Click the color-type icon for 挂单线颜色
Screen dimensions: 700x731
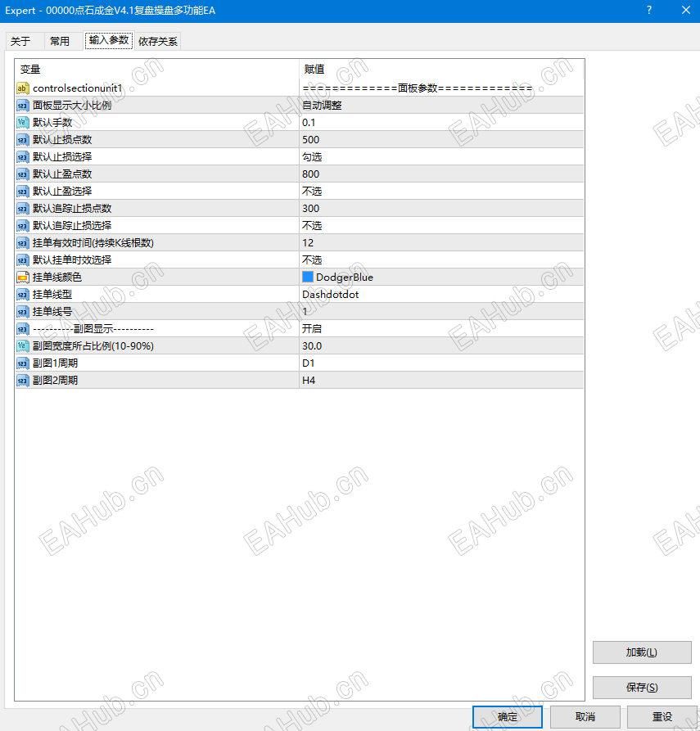pos(22,278)
